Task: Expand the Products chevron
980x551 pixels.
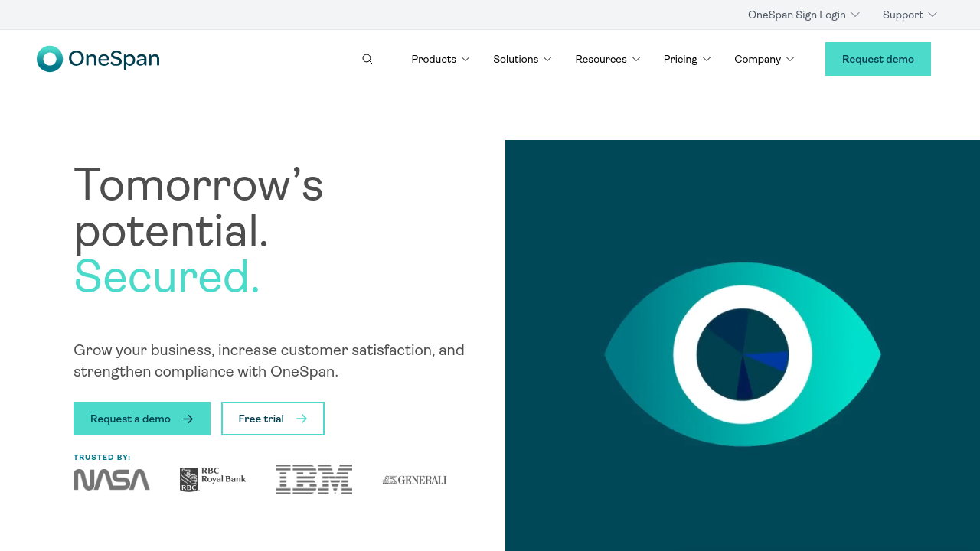Action: coord(465,59)
